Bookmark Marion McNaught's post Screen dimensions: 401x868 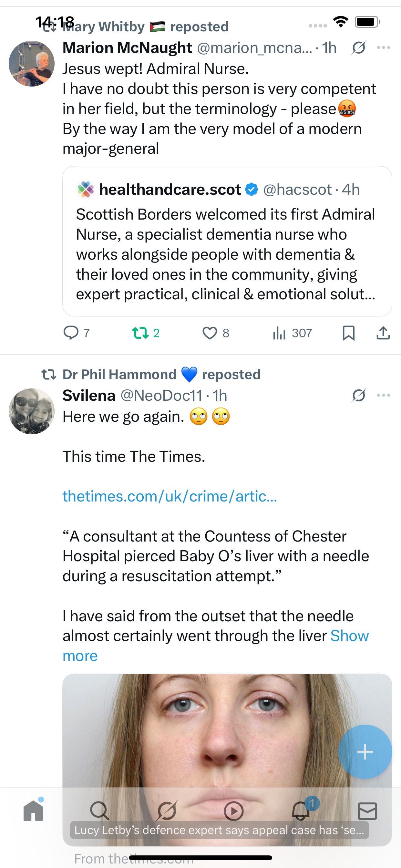coord(348,333)
